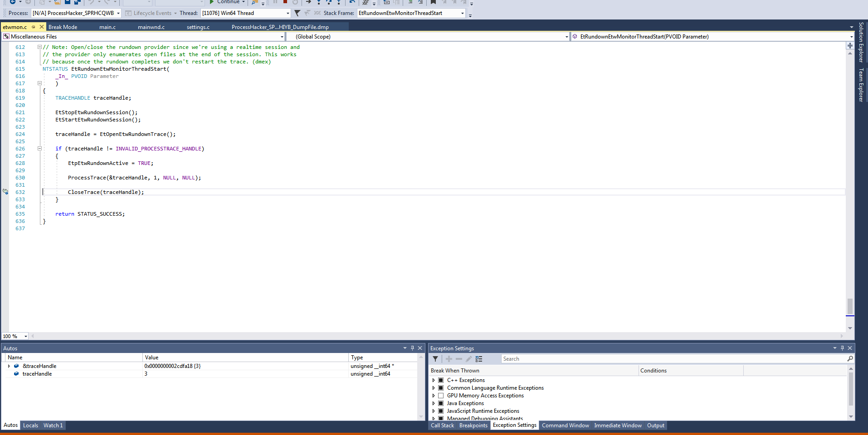
Task: Click the Break When Thrown column header
Action: pos(533,371)
